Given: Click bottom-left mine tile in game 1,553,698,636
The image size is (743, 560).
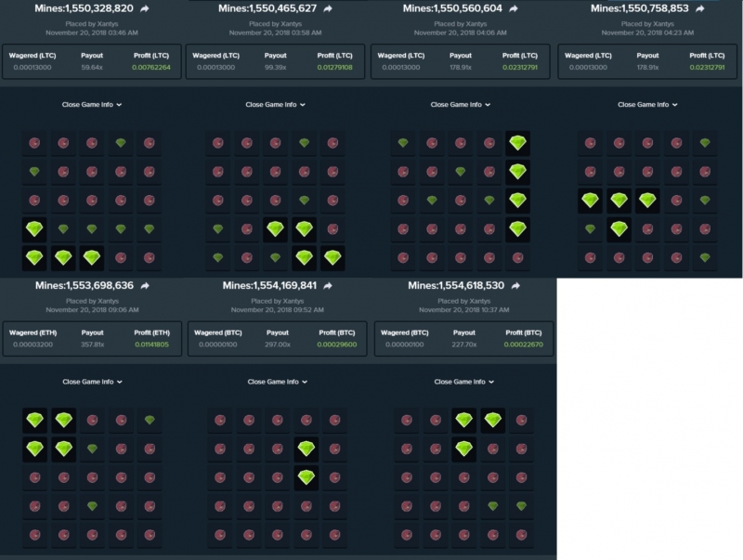Looking at the screenshot, I should coord(35,535).
